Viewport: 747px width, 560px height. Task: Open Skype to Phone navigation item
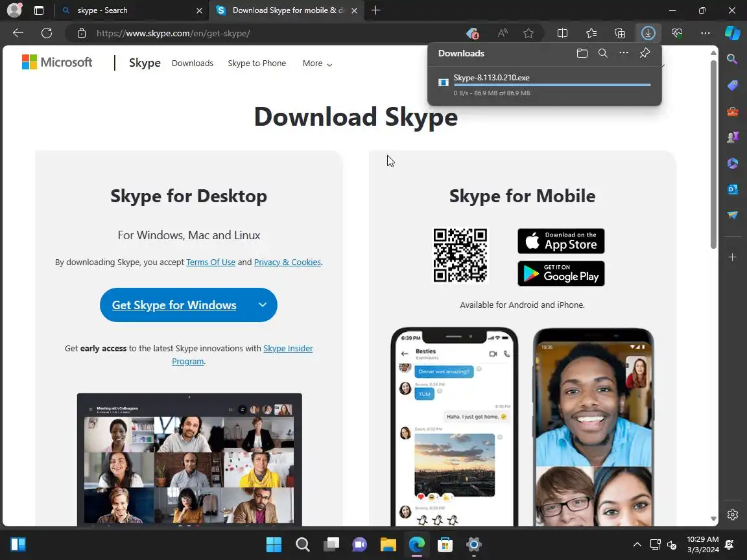(x=257, y=64)
